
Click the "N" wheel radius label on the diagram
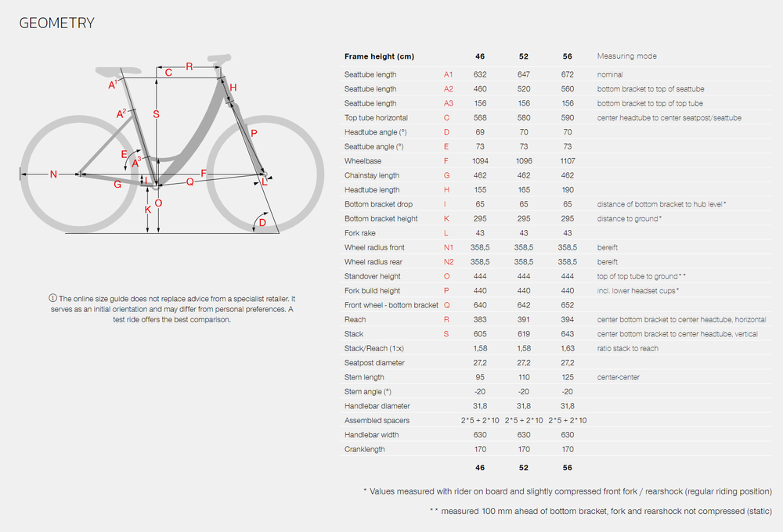53,174
